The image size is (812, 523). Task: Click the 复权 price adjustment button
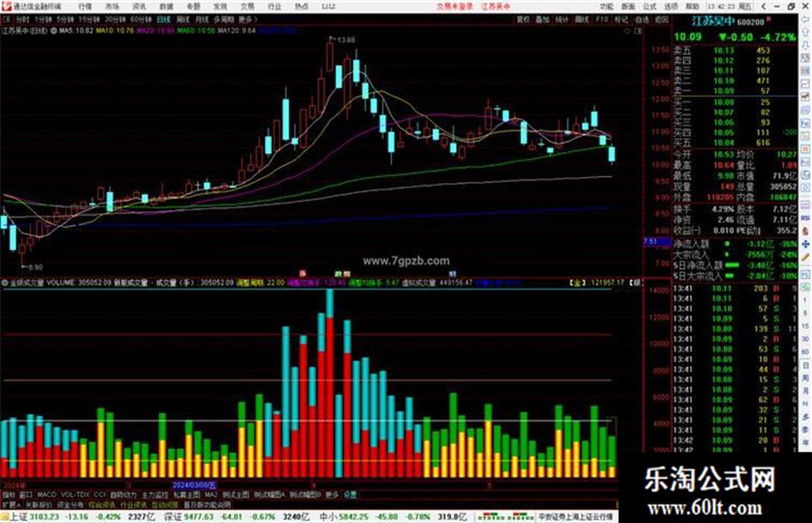[x=523, y=19]
